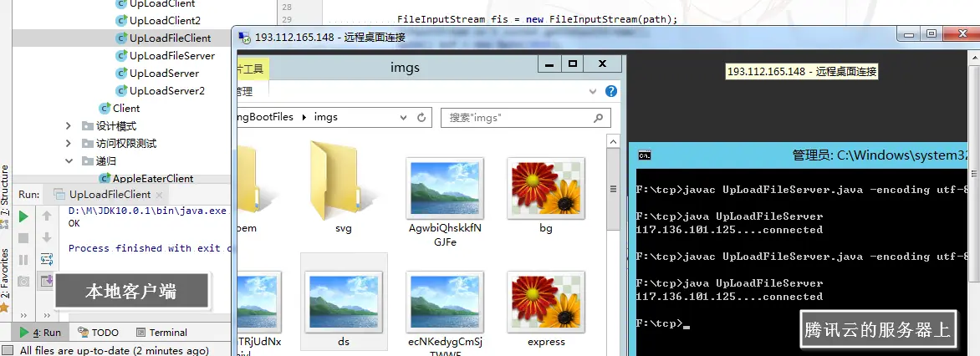Stop the running process square icon
This screenshot has height=356, width=980.
coord(23,238)
